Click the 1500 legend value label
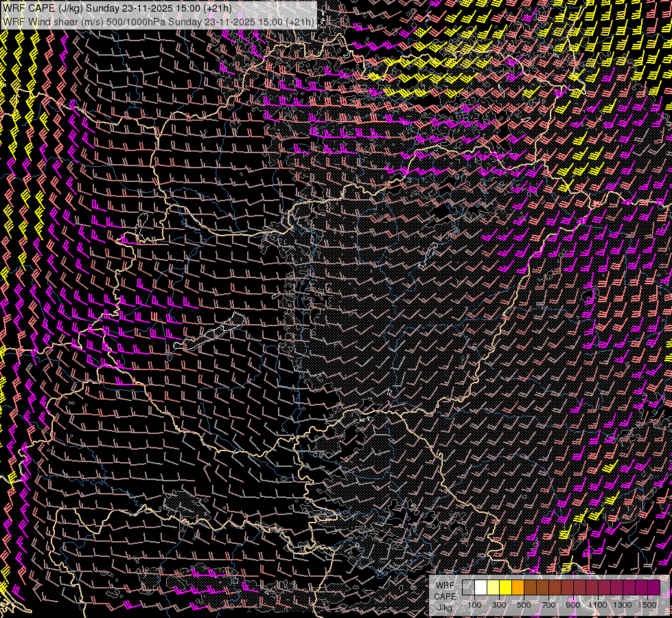Screen dimensions: 672x618 647,605
